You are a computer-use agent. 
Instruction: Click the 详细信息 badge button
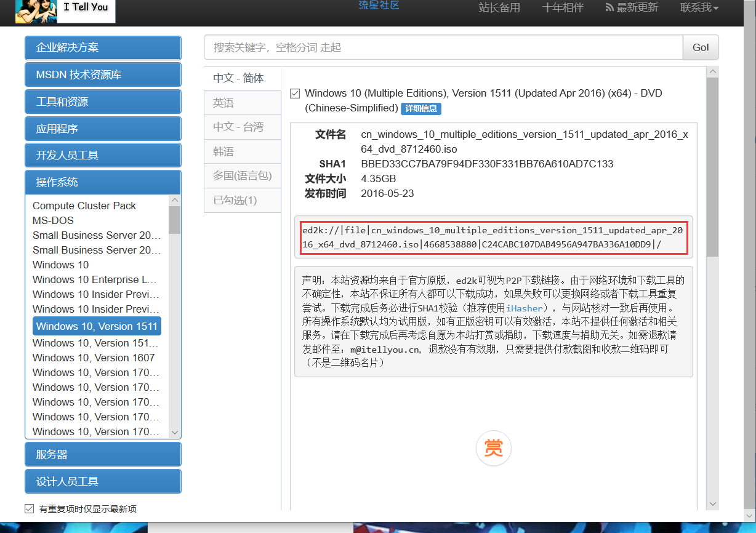point(421,108)
